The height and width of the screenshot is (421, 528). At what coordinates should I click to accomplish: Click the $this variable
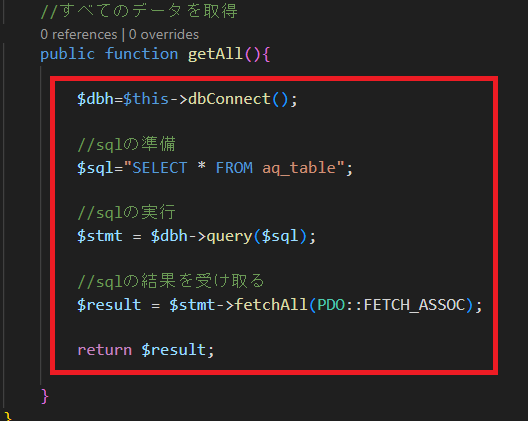click(146, 99)
